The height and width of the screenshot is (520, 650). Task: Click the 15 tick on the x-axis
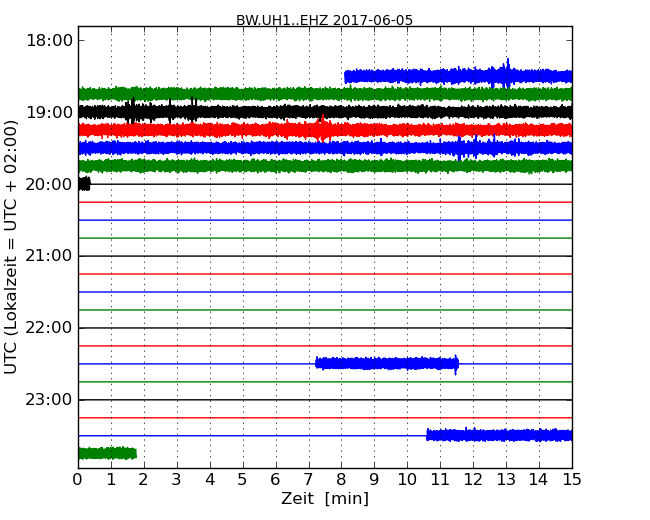pyautogui.click(x=572, y=479)
